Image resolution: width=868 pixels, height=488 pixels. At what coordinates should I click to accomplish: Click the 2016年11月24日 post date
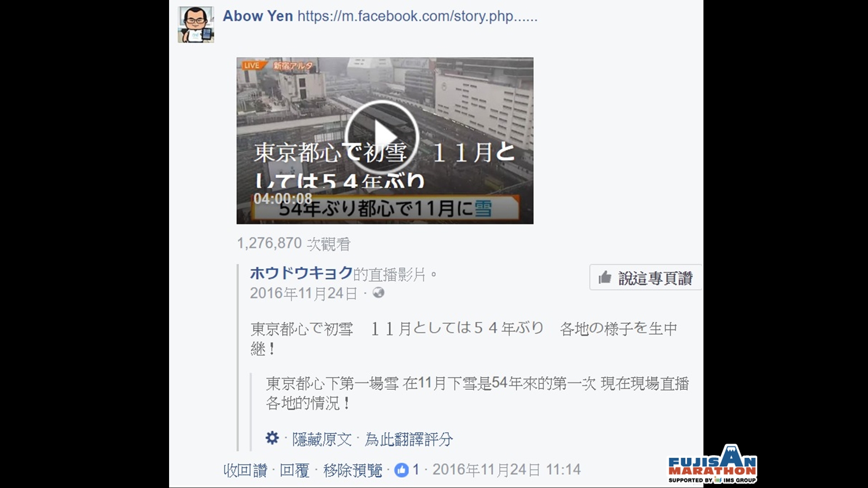[303, 293]
